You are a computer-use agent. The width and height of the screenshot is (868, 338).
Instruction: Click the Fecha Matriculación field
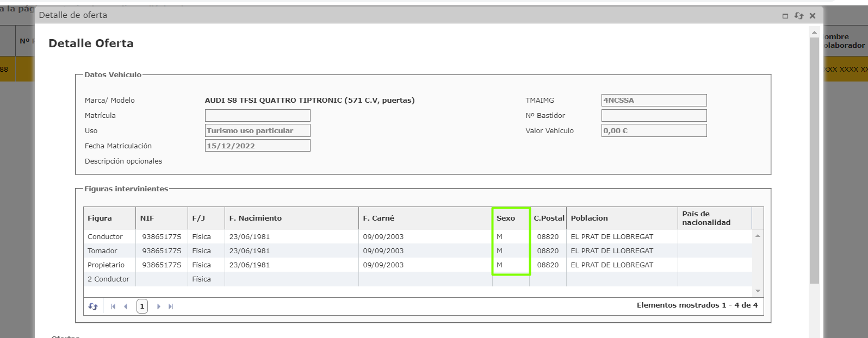click(257, 146)
